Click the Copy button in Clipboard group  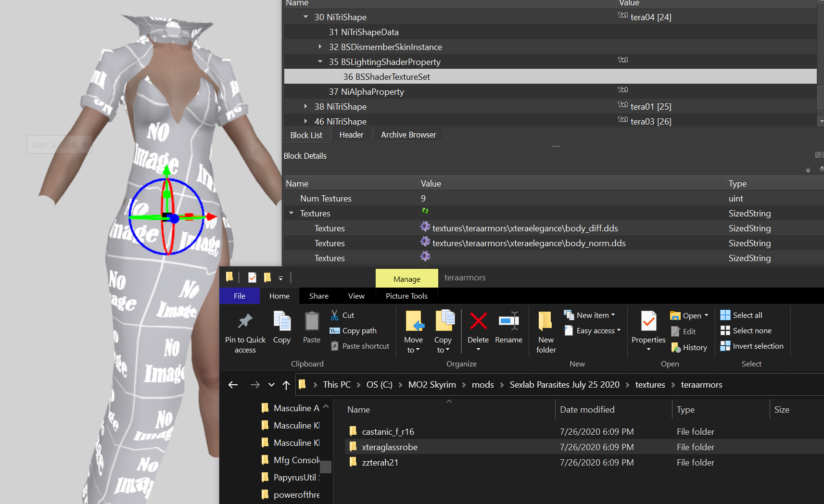point(282,328)
